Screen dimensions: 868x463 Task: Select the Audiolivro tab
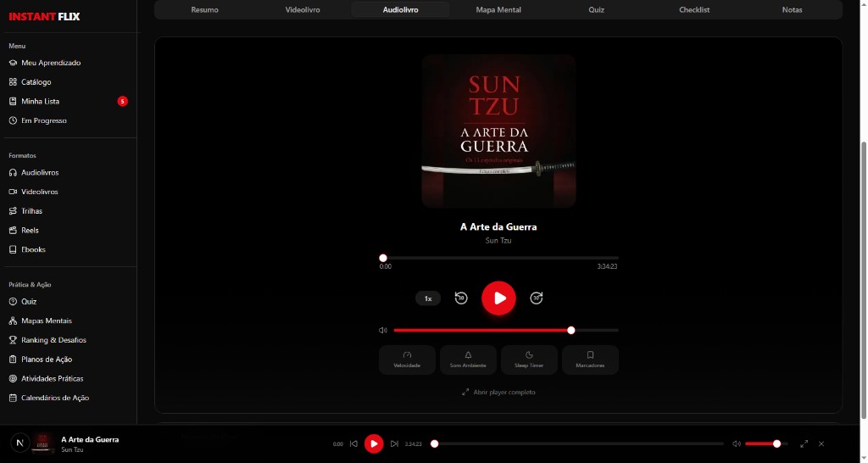pos(400,9)
